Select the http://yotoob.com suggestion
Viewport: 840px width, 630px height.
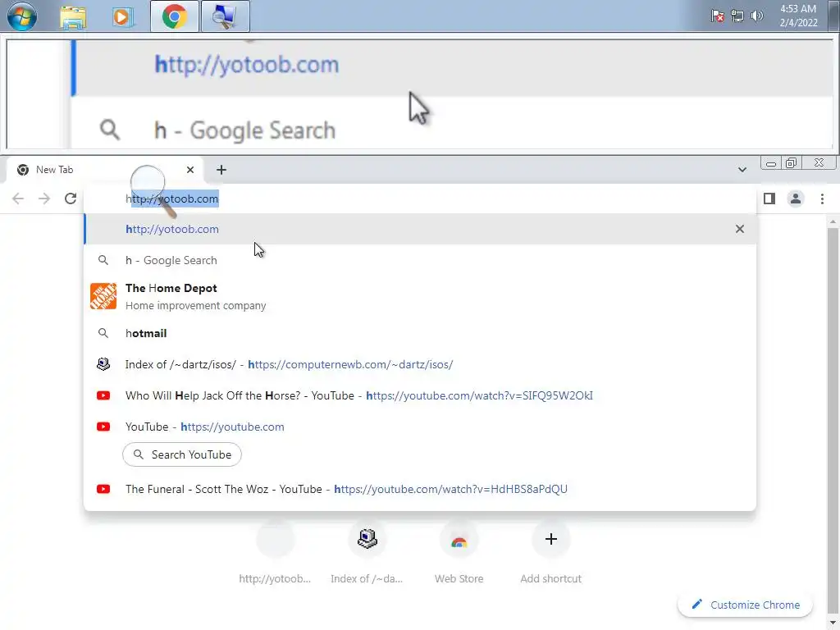[x=420, y=230]
